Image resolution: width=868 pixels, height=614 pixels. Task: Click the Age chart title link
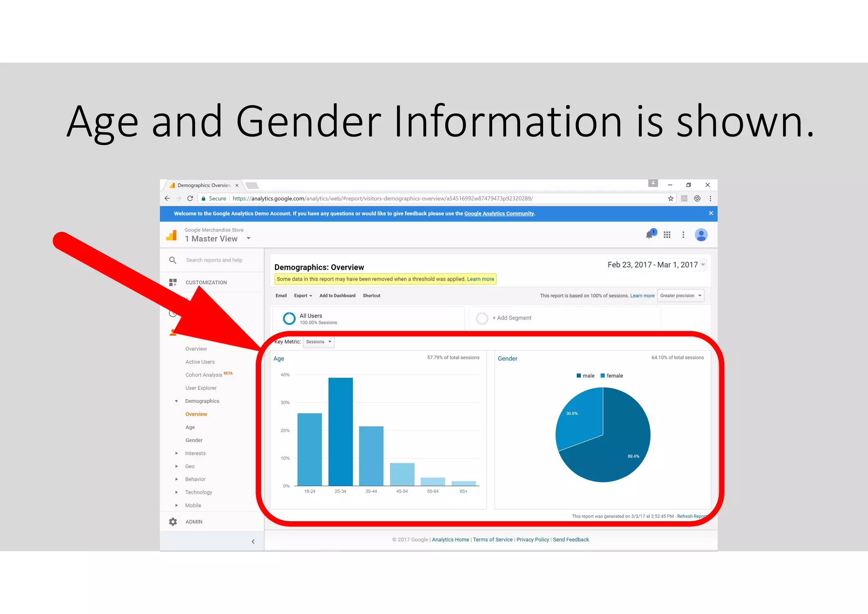279,359
